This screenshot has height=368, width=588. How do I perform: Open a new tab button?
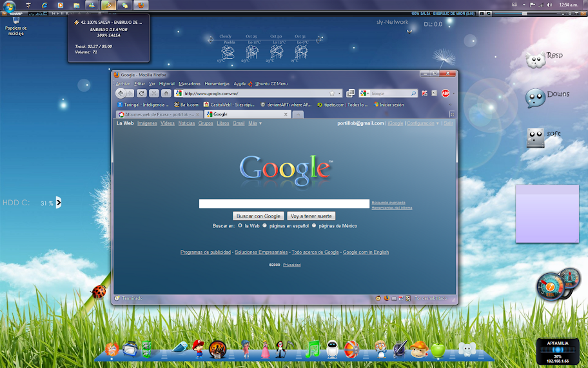point(298,114)
